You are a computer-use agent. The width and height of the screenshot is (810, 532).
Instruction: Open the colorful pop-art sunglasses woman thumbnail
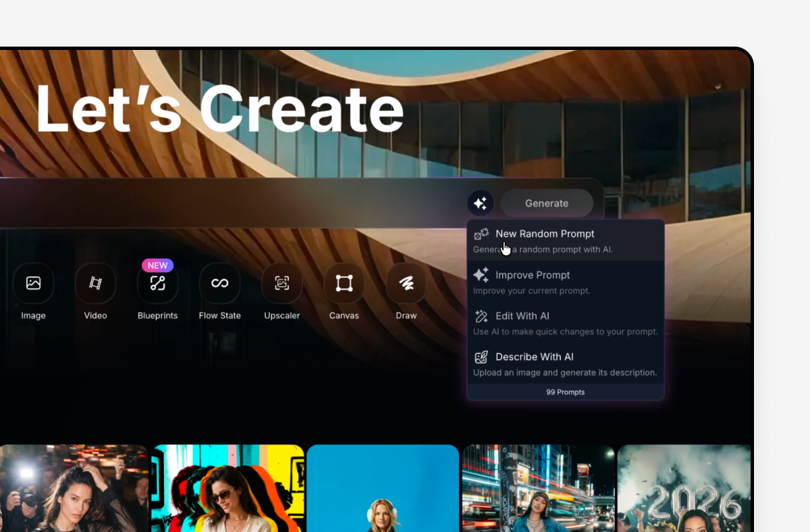227,488
